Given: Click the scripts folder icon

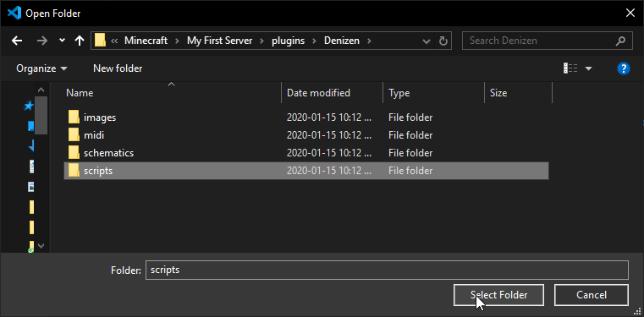Looking at the screenshot, I should coord(74,170).
